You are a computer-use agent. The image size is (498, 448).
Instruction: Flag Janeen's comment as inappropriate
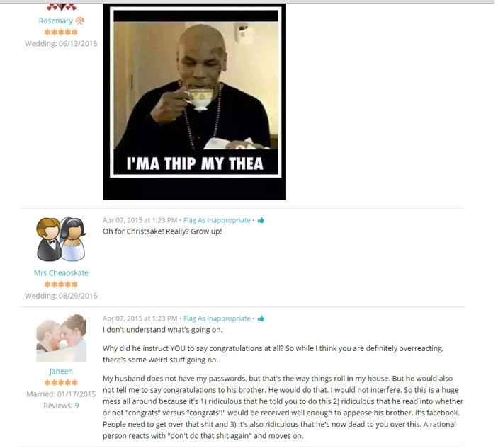click(217, 318)
